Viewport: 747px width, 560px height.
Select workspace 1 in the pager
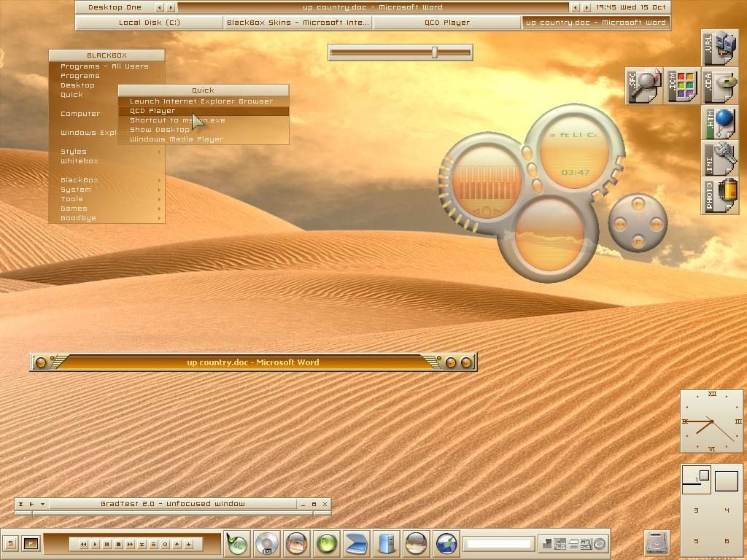pyautogui.click(x=697, y=479)
